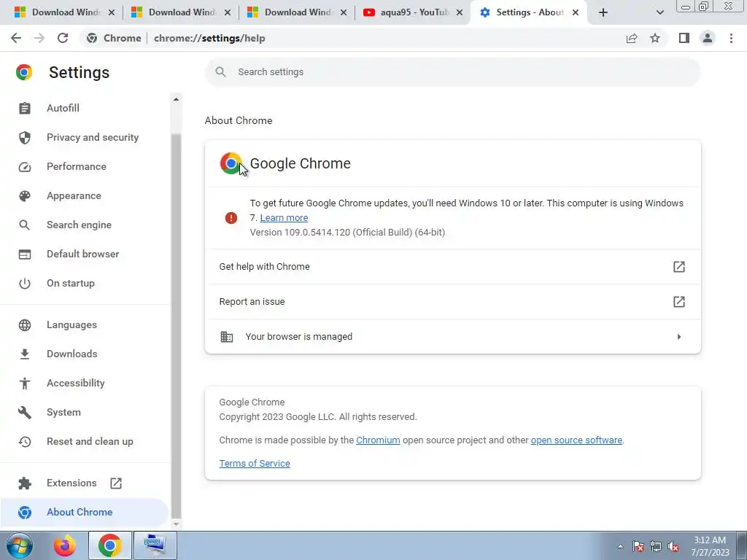The image size is (747, 560).
Task: Click the address bar URL
Action: (x=209, y=38)
